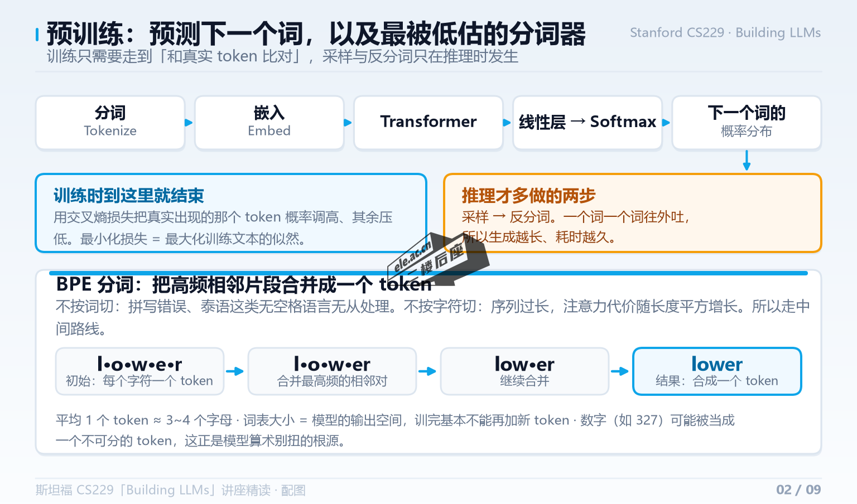This screenshot has height=504, width=857.
Task: Select the heading "训练时到这里就结束"
Action: tap(129, 196)
